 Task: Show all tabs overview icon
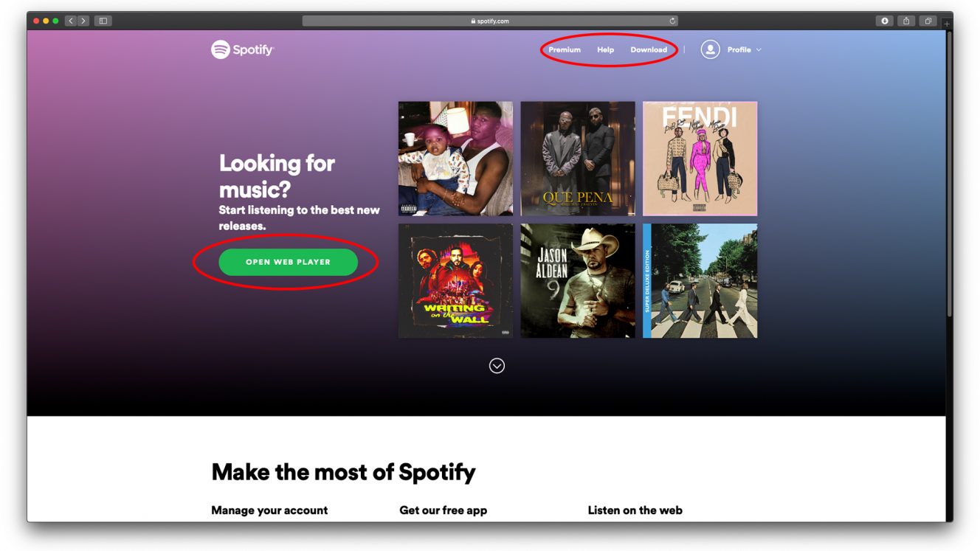pos(928,21)
